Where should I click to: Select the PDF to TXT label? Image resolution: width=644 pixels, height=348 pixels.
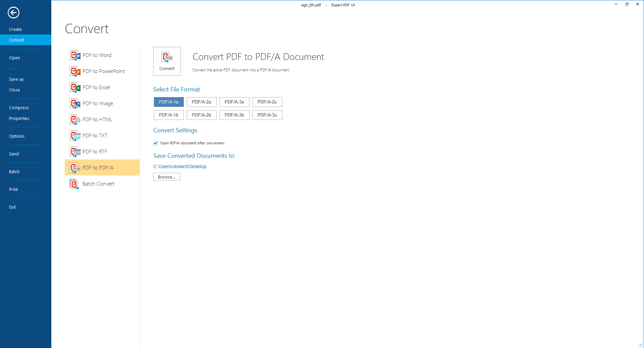point(95,136)
